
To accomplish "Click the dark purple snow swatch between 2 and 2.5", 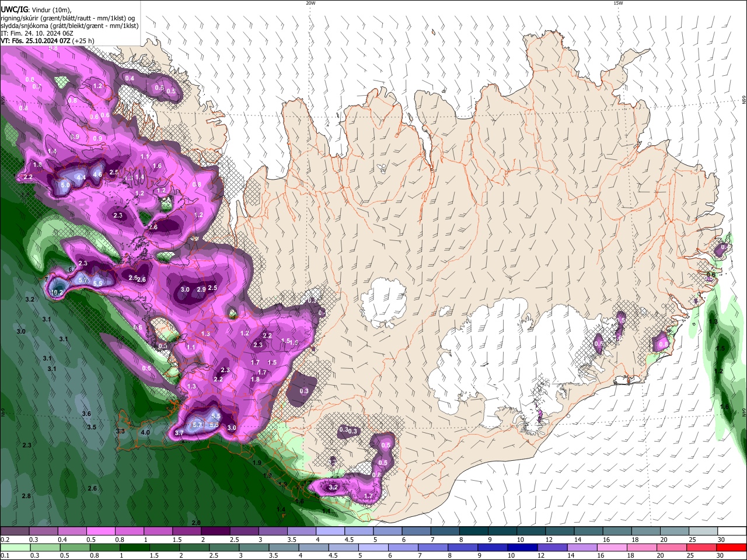I will pos(215,531).
